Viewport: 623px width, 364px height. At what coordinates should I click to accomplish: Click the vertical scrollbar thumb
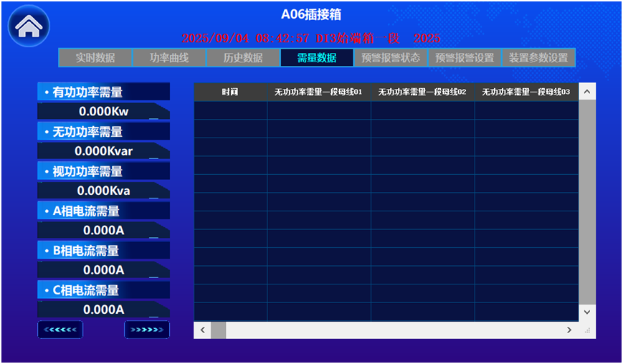pyautogui.click(x=587, y=202)
